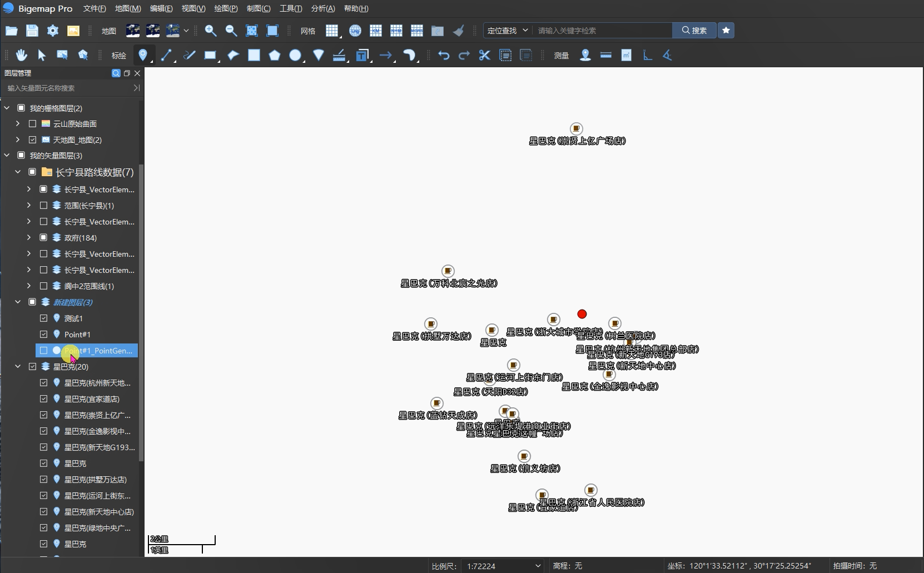The width and height of the screenshot is (924, 573).
Task: Collapse the 星巴克(20) layer
Action: coord(18,366)
